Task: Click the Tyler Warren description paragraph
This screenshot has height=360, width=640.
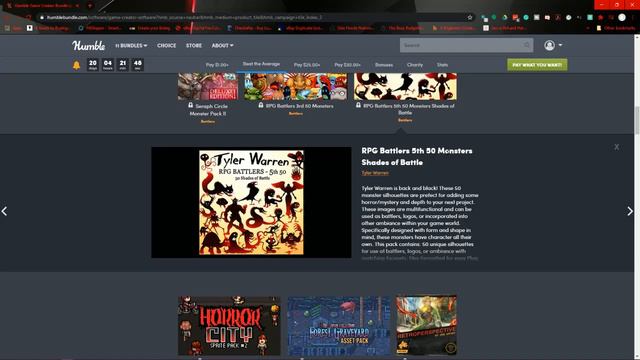Action: 420,223
